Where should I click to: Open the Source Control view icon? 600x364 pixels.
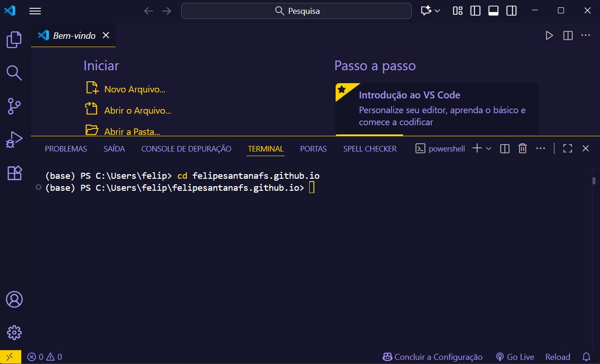coord(13,106)
